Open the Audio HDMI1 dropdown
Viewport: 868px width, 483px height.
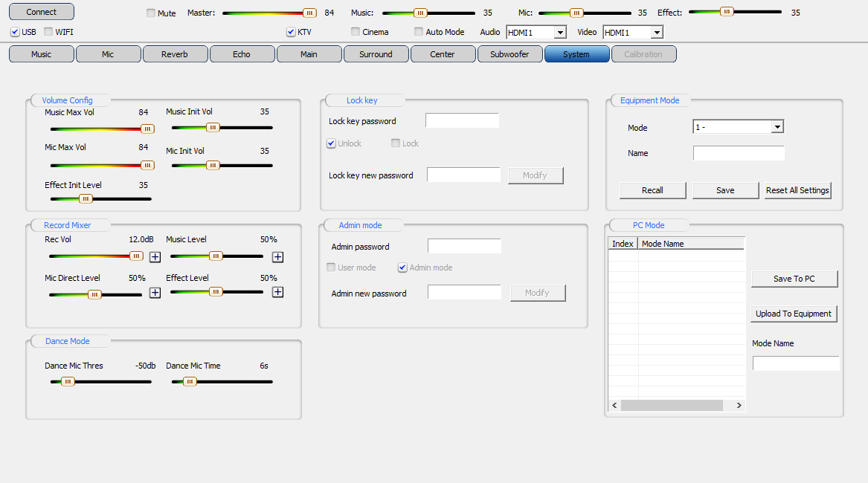coord(559,32)
